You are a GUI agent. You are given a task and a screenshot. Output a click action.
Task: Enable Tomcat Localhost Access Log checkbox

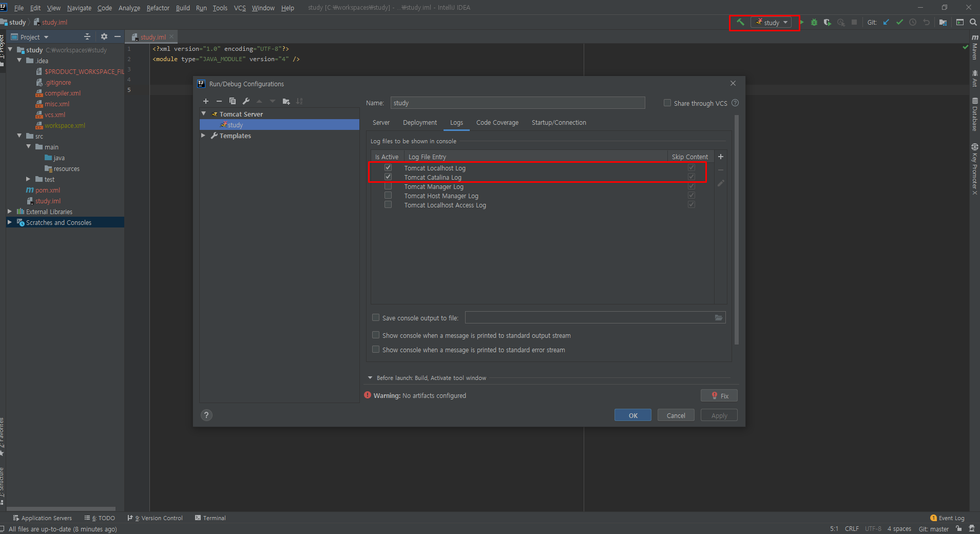(388, 204)
